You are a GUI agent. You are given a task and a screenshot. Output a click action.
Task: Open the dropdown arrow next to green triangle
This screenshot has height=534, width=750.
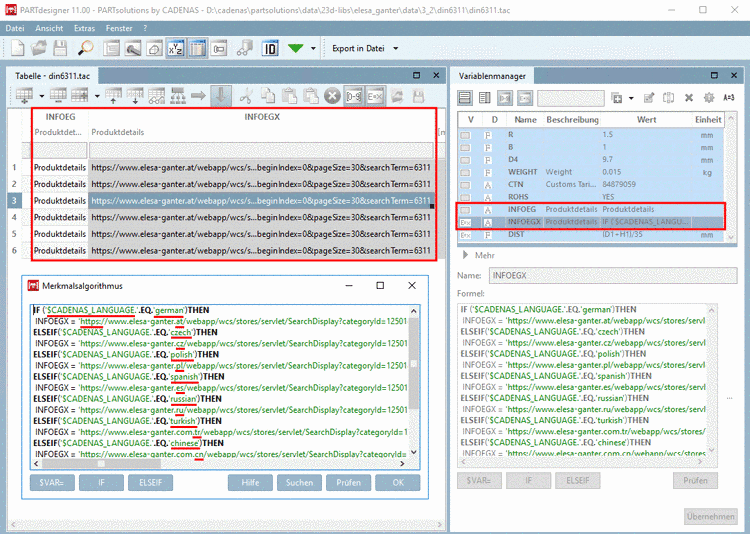click(x=313, y=48)
